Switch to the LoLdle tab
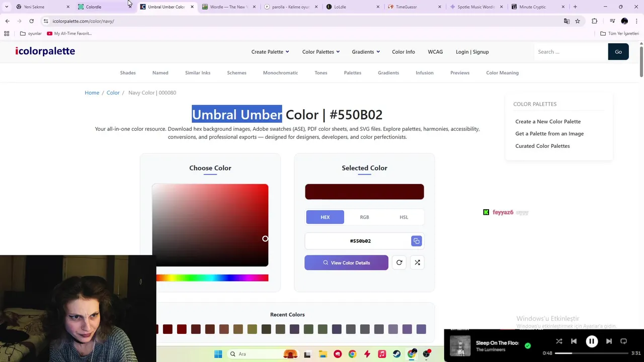The height and width of the screenshot is (362, 644). point(352,7)
